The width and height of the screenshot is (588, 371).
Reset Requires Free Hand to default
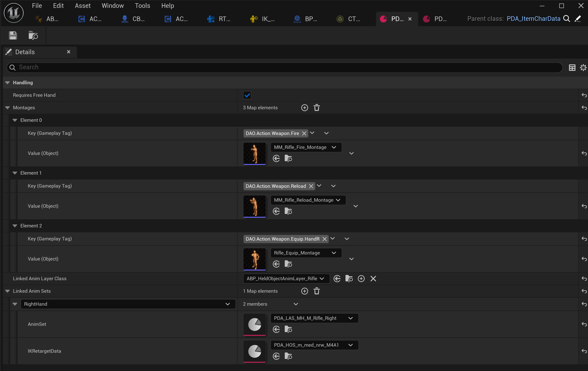[x=584, y=95]
